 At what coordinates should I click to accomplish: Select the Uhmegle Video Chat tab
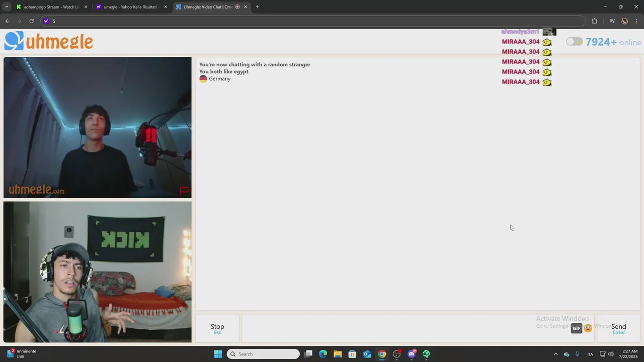(x=211, y=7)
